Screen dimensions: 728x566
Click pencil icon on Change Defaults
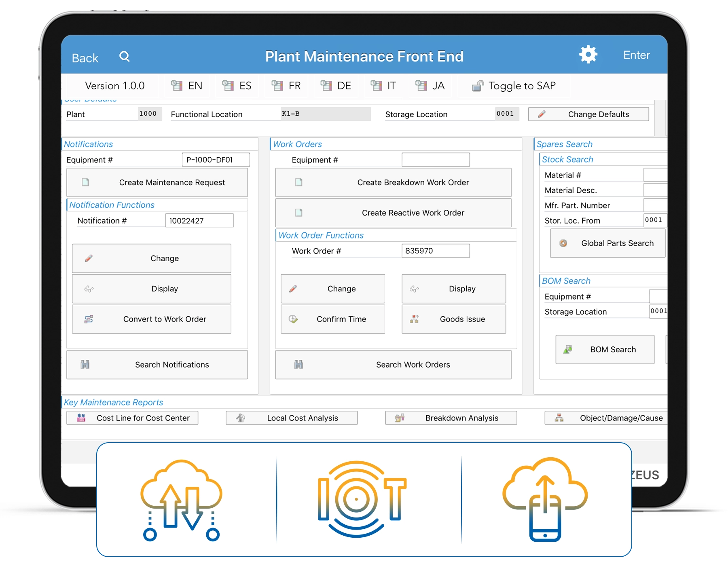coord(542,114)
